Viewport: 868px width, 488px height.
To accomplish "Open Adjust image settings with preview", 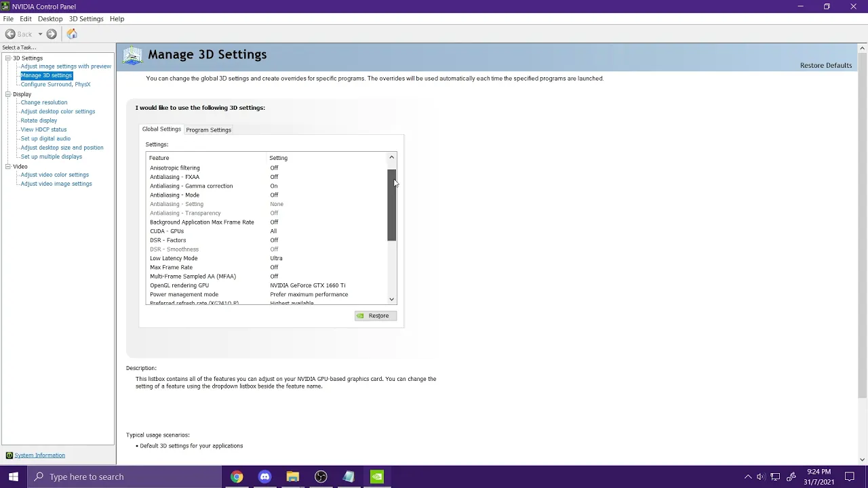I will 66,66.
